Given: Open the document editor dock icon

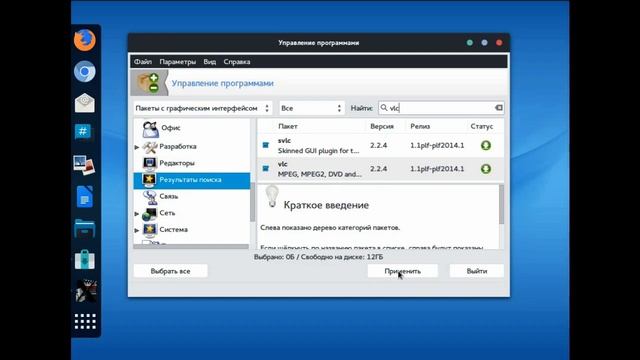Looking at the screenshot, I should [84, 197].
